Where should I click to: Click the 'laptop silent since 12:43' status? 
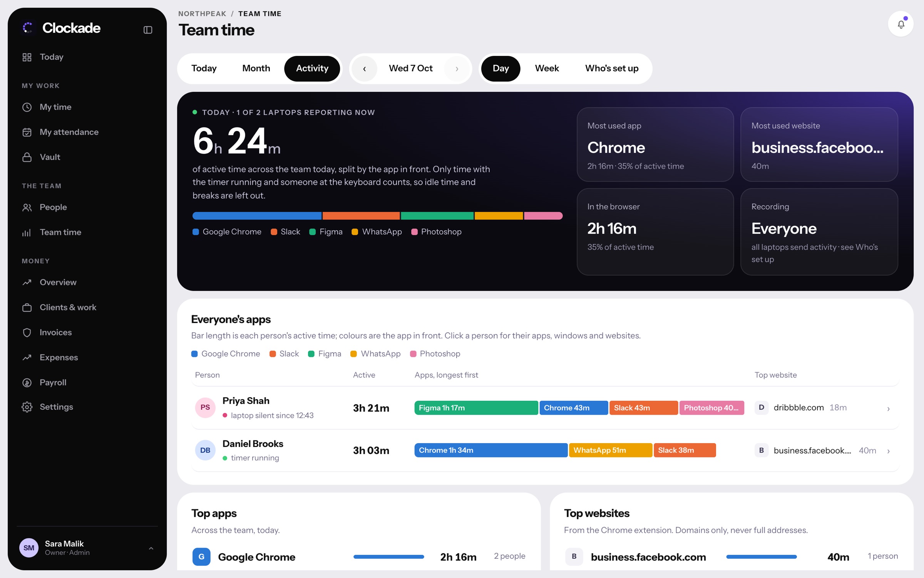(268, 415)
